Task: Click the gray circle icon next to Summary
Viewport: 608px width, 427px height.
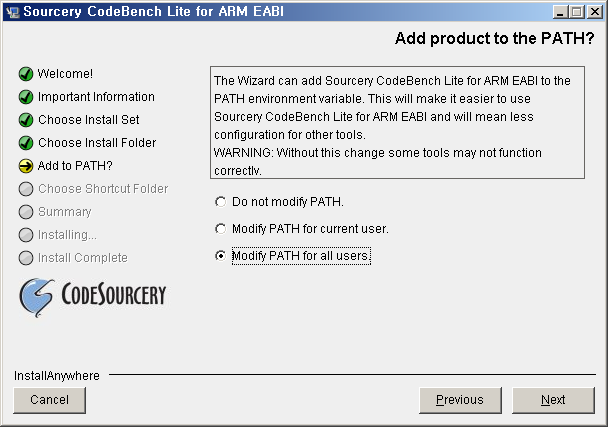Action: tap(26, 212)
